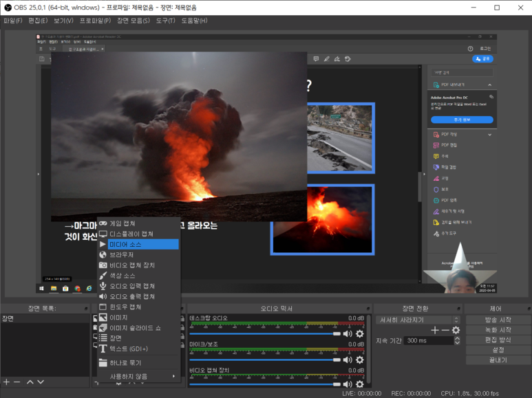Open the 장면 모음(S) menu

(x=134, y=21)
